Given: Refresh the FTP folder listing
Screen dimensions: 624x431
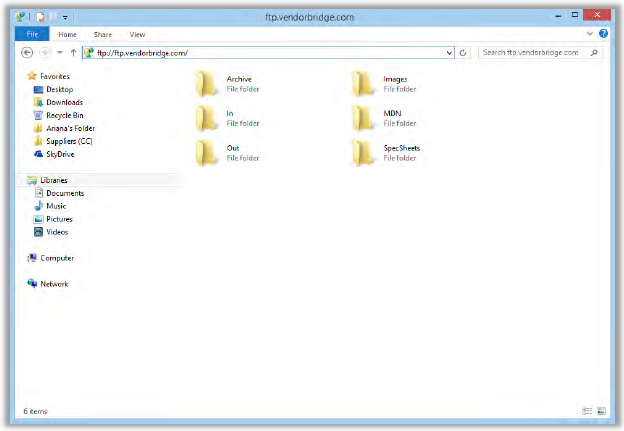Looking at the screenshot, I should pyautogui.click(x=463, y=53).
